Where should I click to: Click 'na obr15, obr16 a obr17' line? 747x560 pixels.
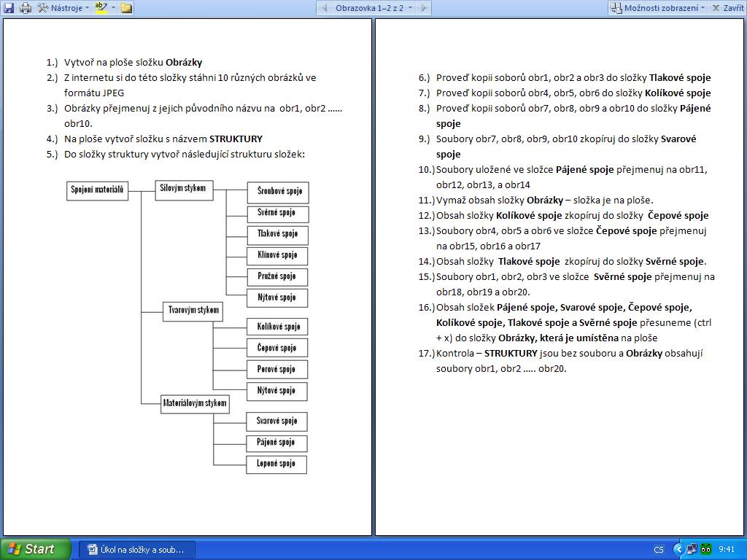point(488,246)
